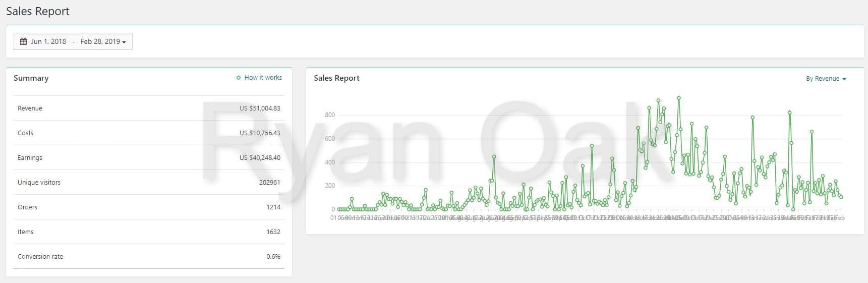Click the 800 label on chart y-axis
Image resolution: width=868 pixels, height=283 pixels.
(x=330, y=115)
